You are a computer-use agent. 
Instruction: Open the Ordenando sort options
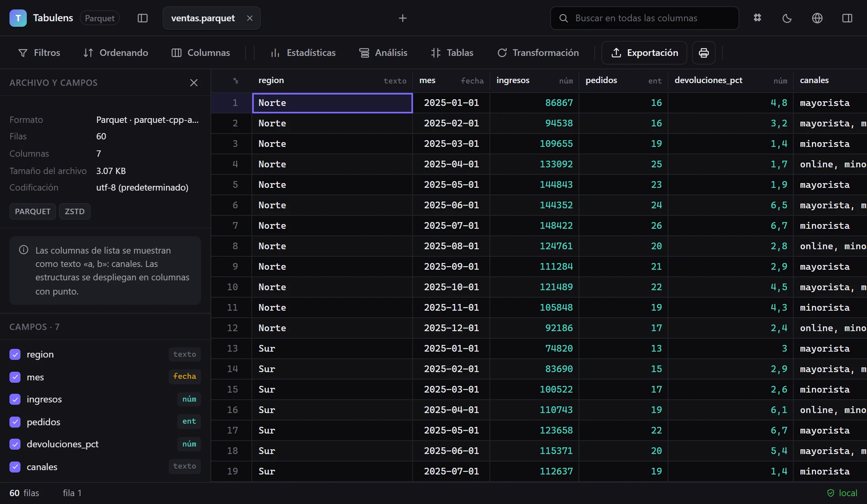[x=116, y=53]
